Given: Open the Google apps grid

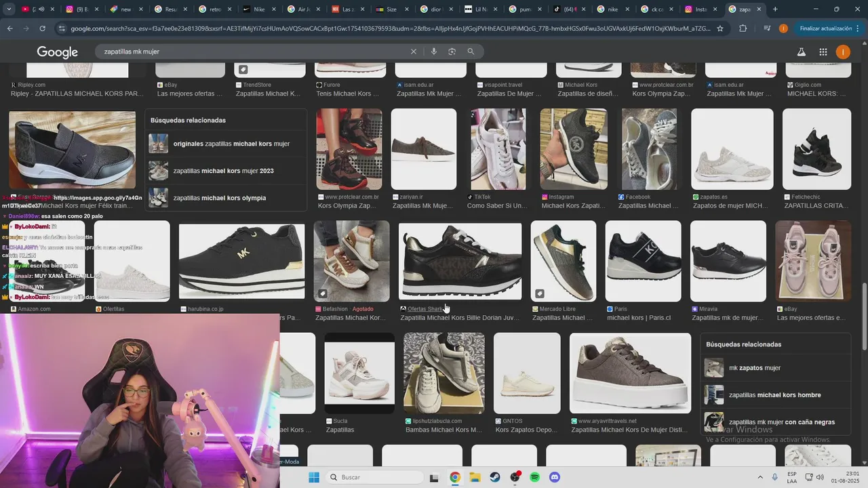Looking at the screenshot, I should 823,52.
